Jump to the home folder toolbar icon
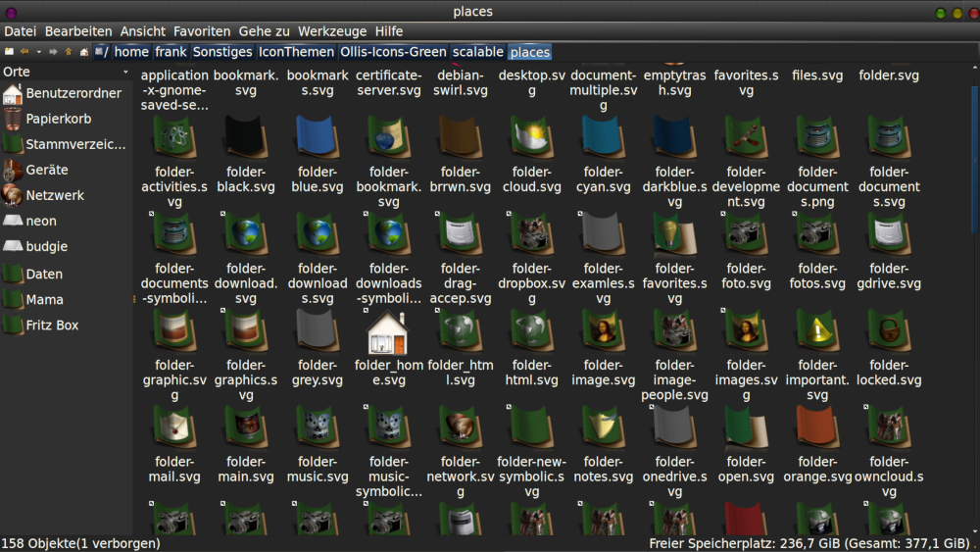Screen dimensions: 980x552 [x=83, y=52]
